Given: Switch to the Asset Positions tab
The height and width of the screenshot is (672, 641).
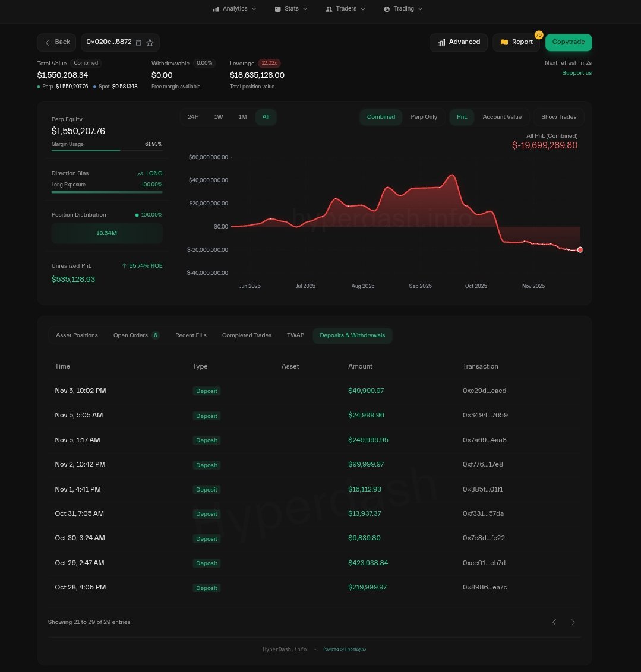Looking at the screenshot, I should point(77,335).
